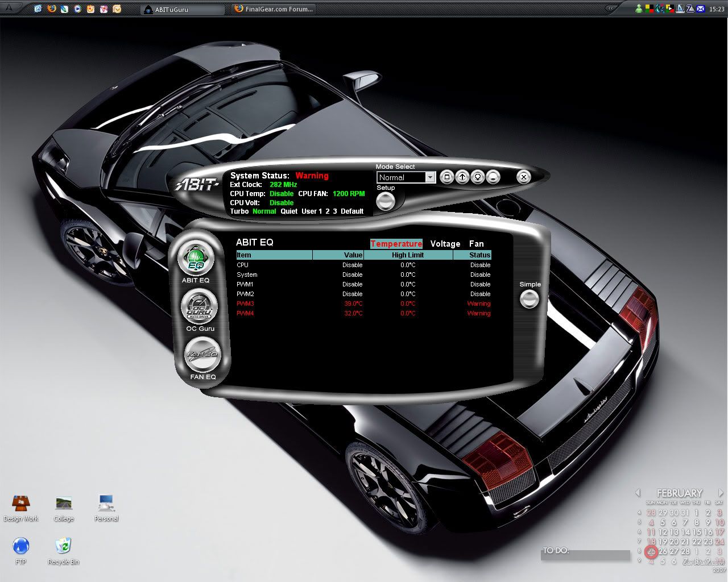Click the High Limit column header
The image size is (728, 582).
408,255
